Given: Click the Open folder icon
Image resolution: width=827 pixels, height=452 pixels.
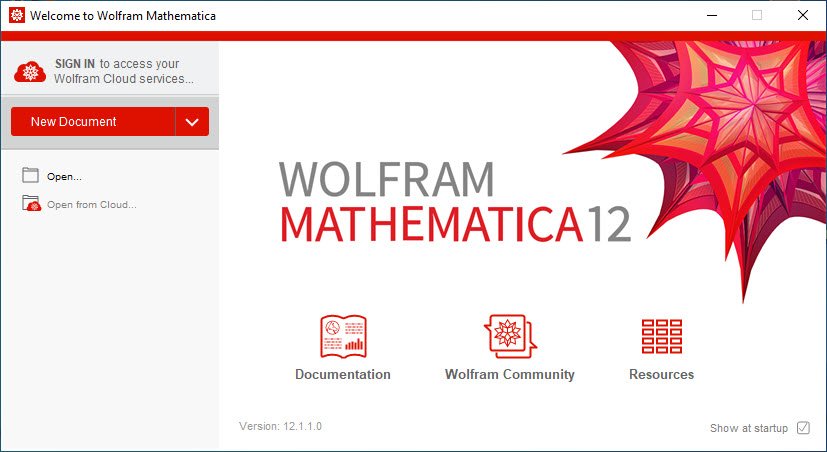Looking at the screenshot, I should pos(30,175).
